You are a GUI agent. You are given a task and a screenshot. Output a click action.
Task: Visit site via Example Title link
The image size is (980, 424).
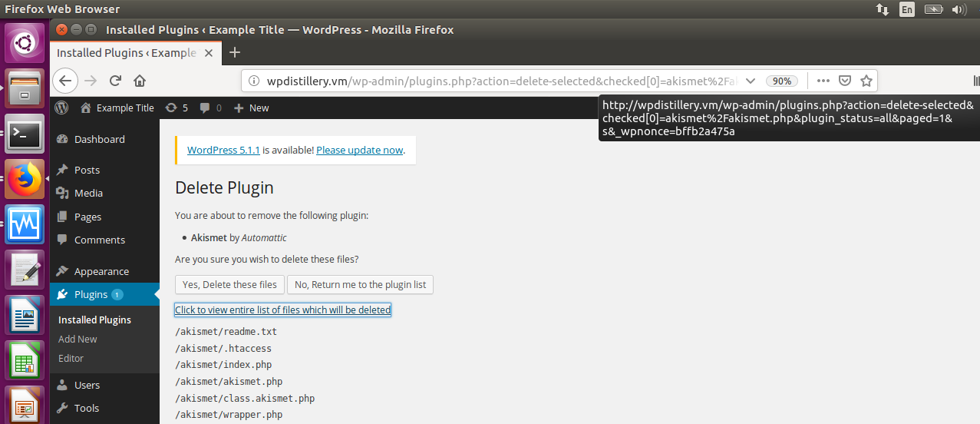pos(117,108)
